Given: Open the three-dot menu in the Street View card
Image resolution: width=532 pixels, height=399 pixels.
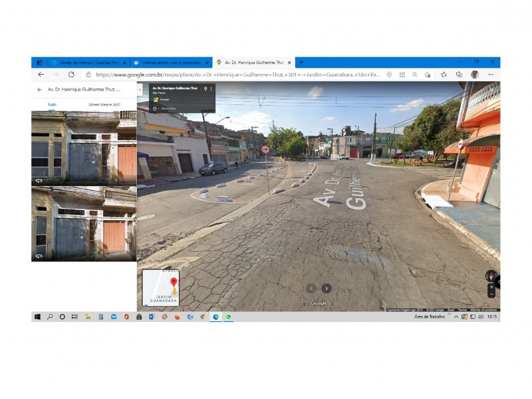Looking at the screenshot, I should 211,89.
